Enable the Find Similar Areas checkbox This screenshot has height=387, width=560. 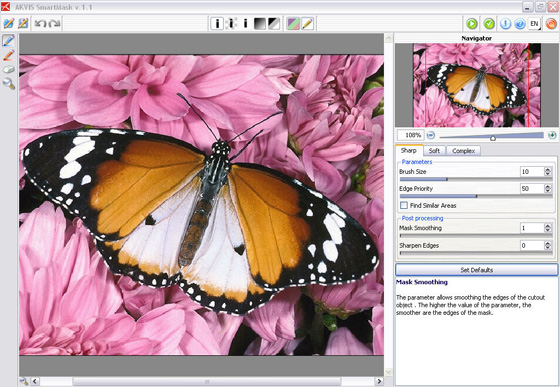pyautogui.click(x=404, y=205)
